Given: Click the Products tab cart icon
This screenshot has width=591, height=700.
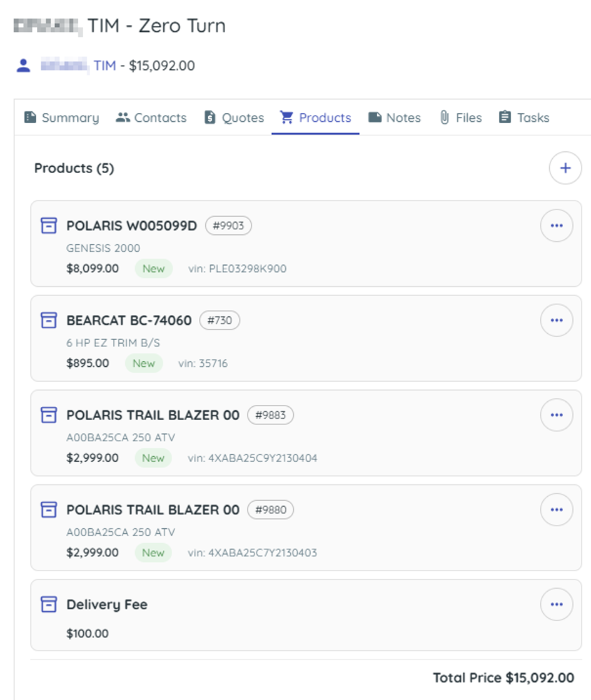Looking at the screenshot, I should (x=287, y=117).
